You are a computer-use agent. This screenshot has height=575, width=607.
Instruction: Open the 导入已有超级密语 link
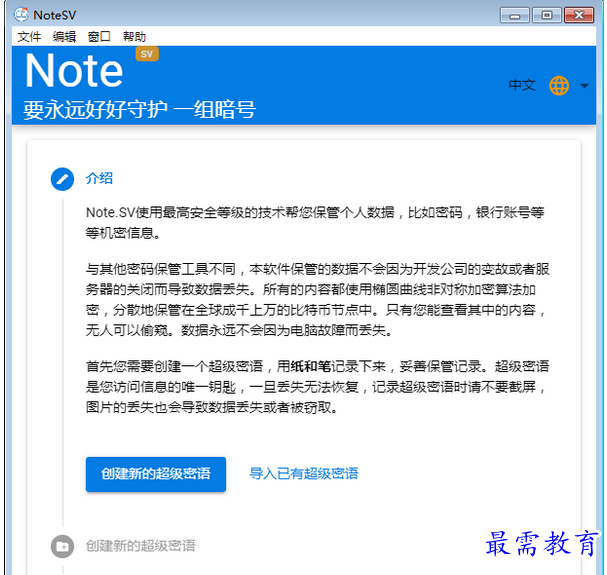click(x=304, y=474)
